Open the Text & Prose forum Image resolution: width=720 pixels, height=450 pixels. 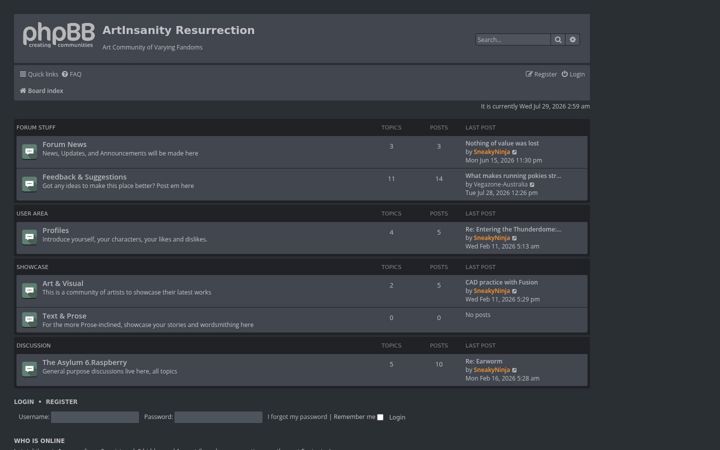coord(64,316)
